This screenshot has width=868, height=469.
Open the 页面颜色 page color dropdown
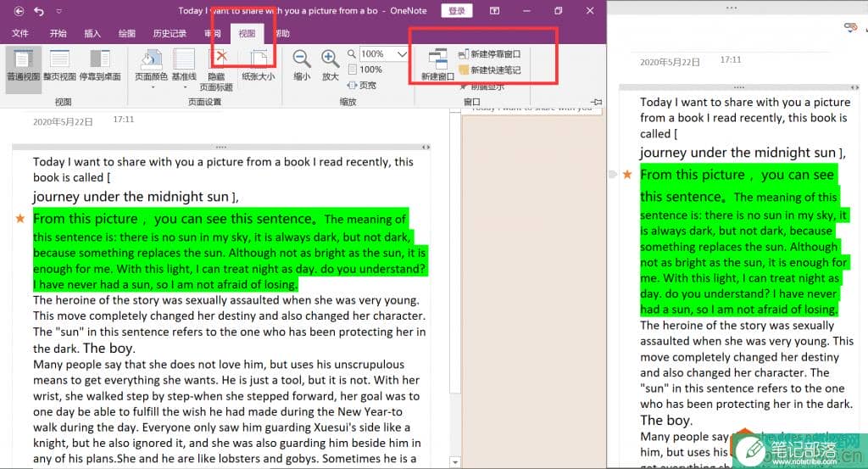tap(151, 68)
